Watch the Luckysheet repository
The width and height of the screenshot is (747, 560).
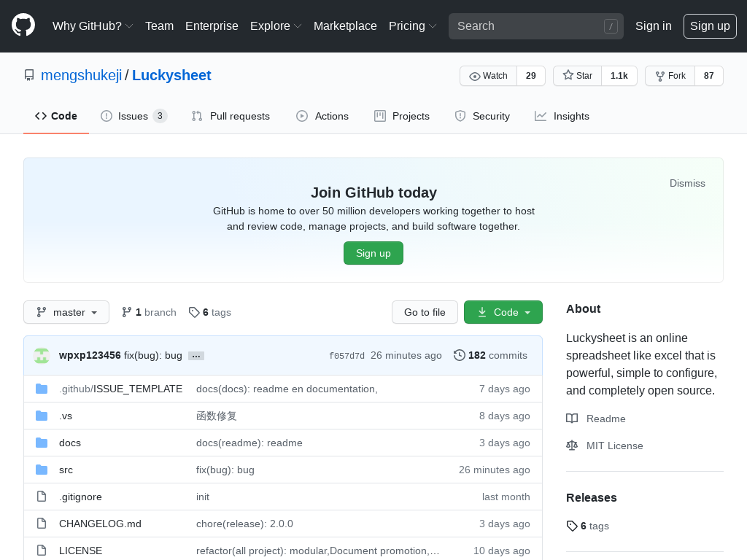coord(488,76)
